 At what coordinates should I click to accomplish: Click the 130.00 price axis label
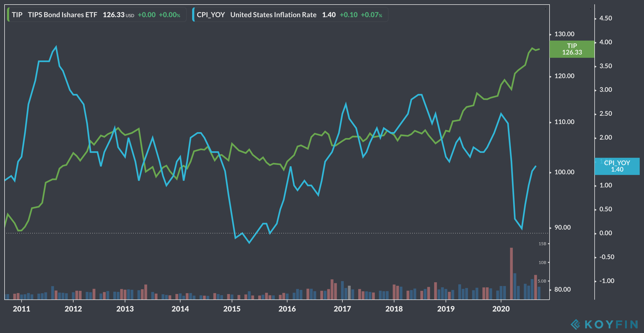click(564, 34)
